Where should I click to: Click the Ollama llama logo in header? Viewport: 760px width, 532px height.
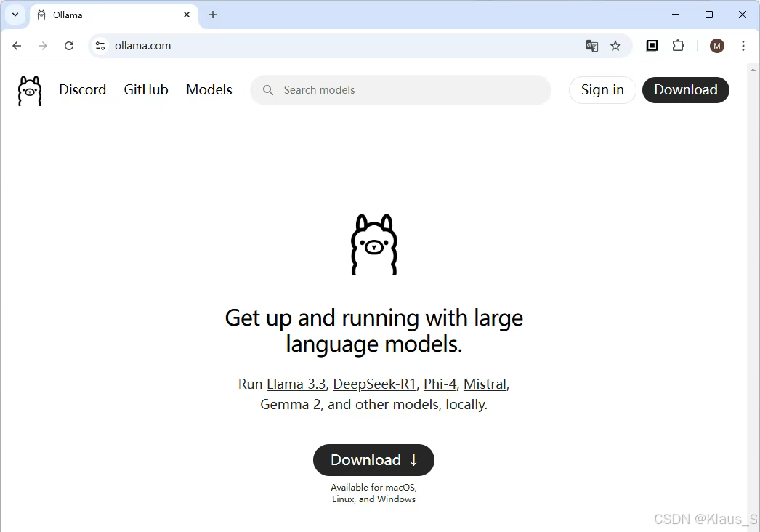pyautogui.click(x=30, y=91)
